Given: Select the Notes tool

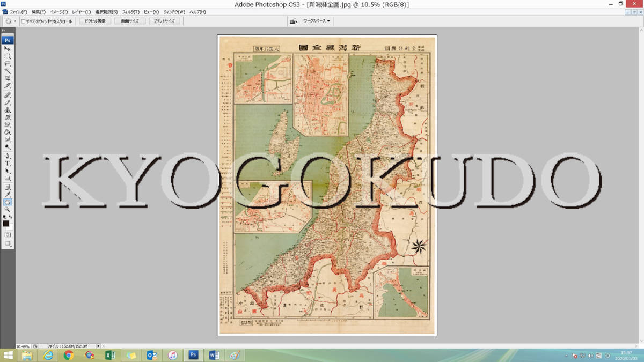Looking at the screenshot, I should point(8,187).
